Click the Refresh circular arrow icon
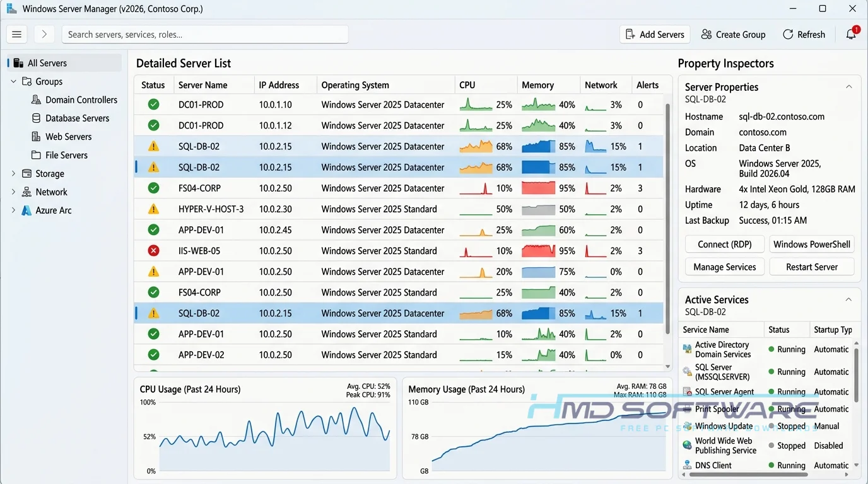 [788, 35]
